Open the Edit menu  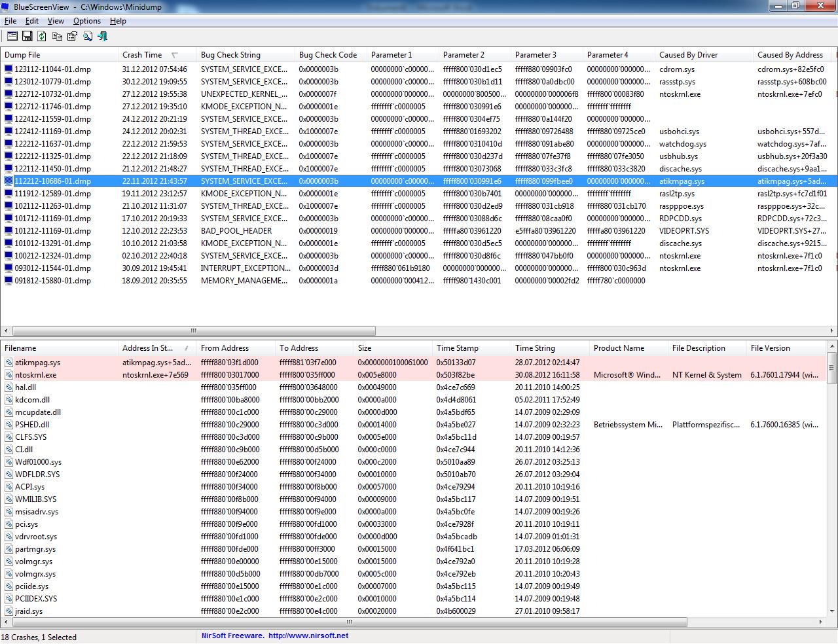pos(32,21)
